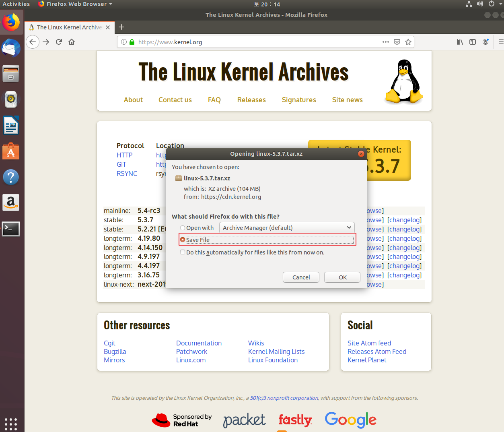Open changelog for longterm 4.19.80
504x432 pixels.
(x=404, y=238)
